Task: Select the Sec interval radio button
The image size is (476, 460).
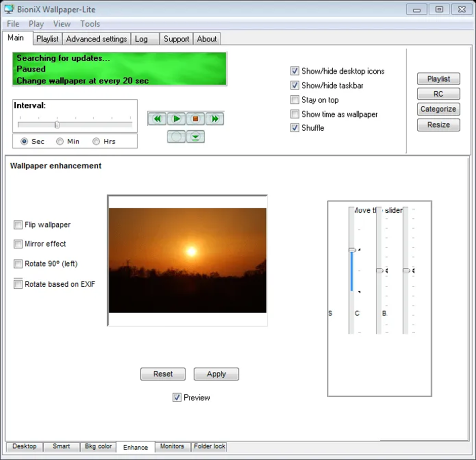Action: pyautogui.click(x=24, y=141)
